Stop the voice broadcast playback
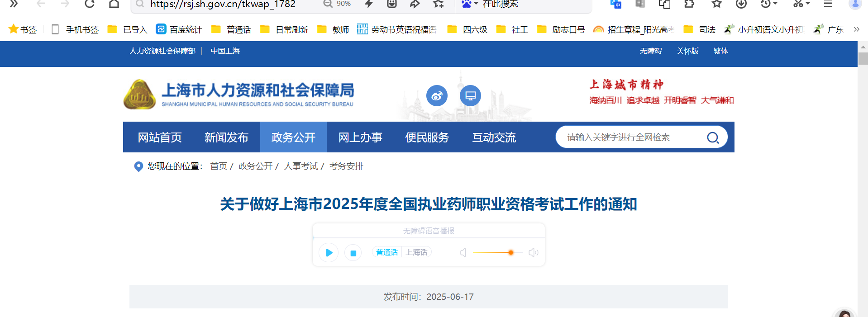The height and width of the screenshot is (317, 868). 353,253
